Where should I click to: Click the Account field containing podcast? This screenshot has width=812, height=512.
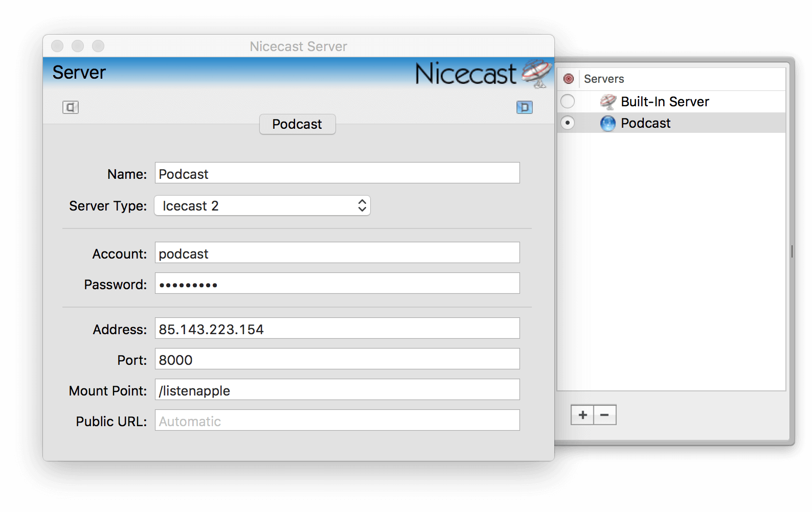(x=337, y=253)
